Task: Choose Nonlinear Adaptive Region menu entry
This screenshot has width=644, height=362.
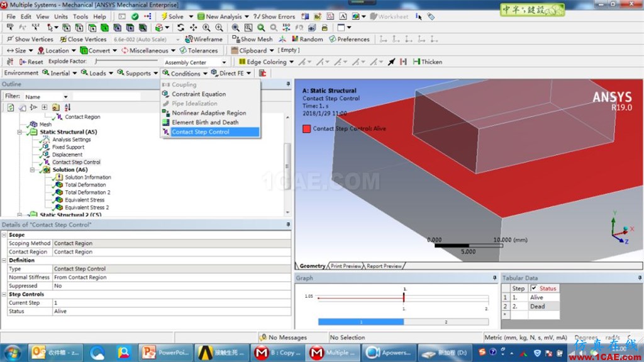Action: 210,113
